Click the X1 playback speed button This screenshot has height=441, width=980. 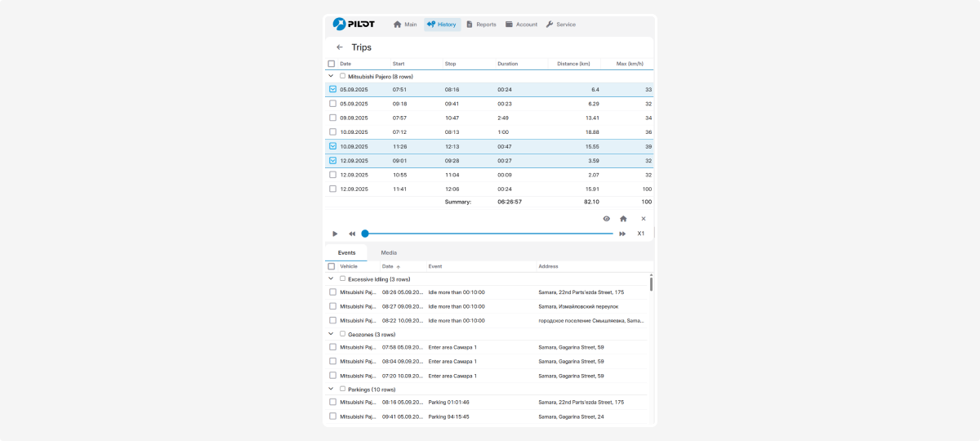(641, 234)
